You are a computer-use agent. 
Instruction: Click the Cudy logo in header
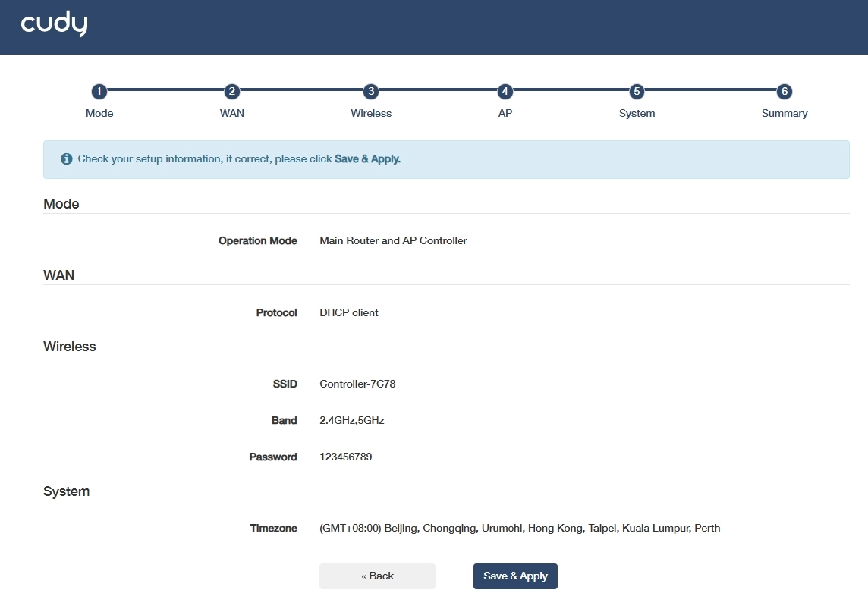tap(55, 24)
